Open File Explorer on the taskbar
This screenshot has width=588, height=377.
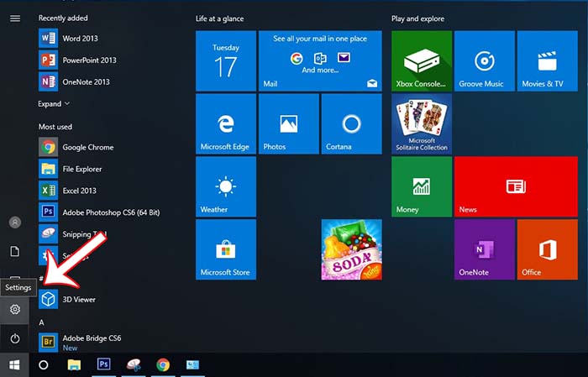(x=74, y=364)
